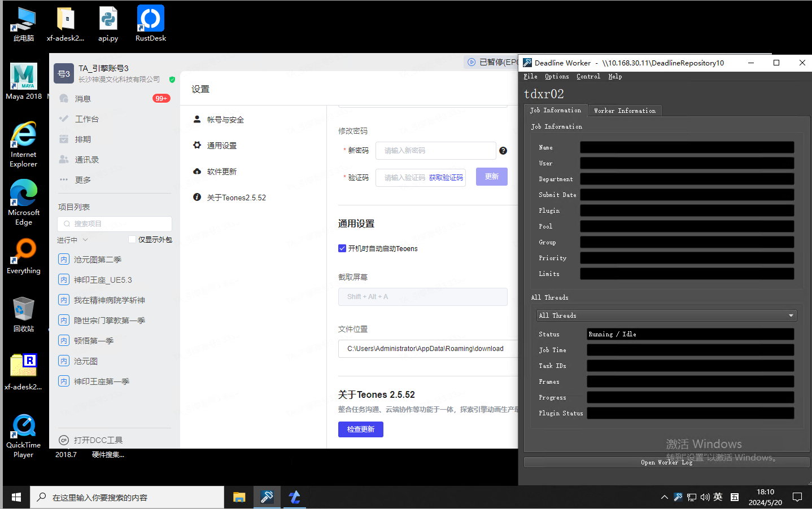Open 通讯录 contacts icon
Image resolution: width=812 pixels, height=509 pixels.
(64, 160)
